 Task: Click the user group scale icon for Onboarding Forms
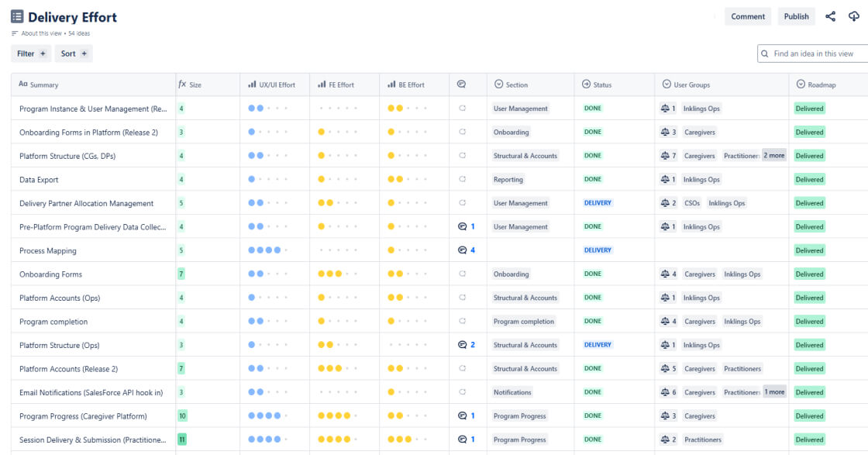[665, 274]
